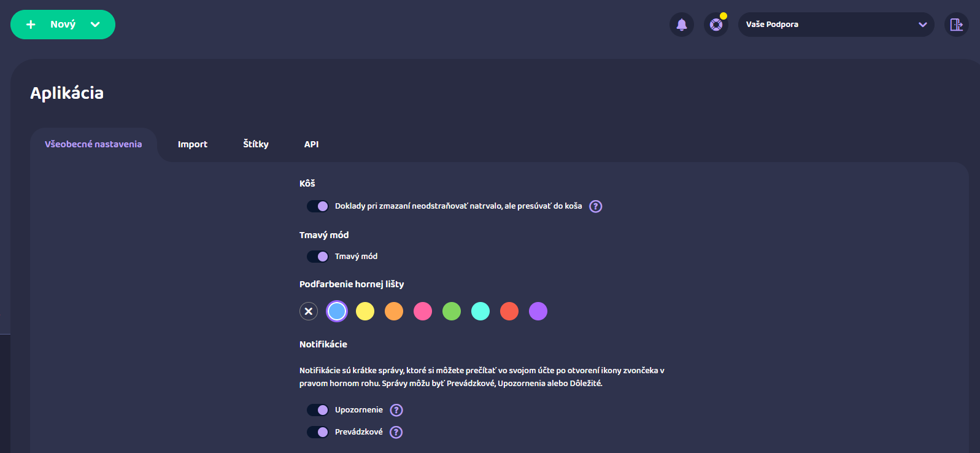Click the logout door icon

(956, 25)
